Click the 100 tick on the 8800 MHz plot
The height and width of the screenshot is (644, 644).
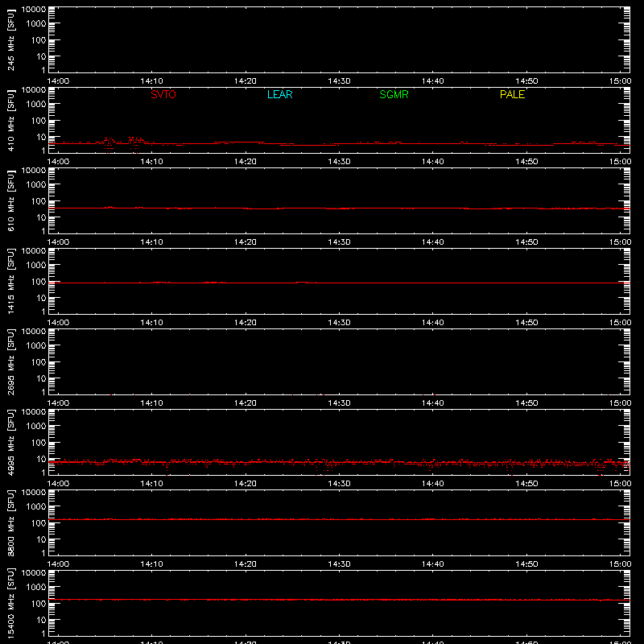(x=39, y=523)
